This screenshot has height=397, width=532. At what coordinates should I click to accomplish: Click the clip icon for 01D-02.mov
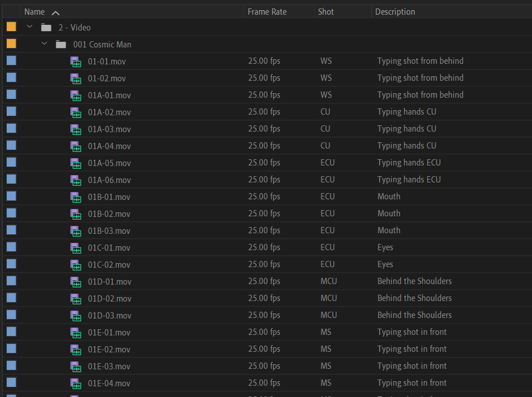[x=76, y=299]
